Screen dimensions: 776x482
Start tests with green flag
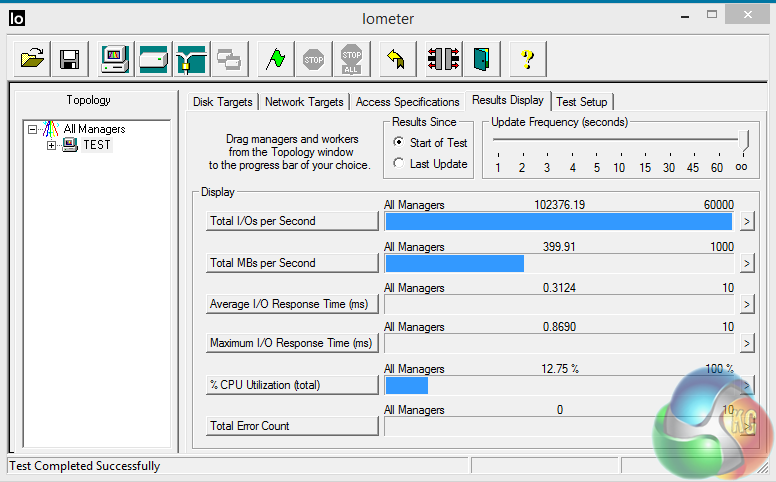(x=276, y=59)
